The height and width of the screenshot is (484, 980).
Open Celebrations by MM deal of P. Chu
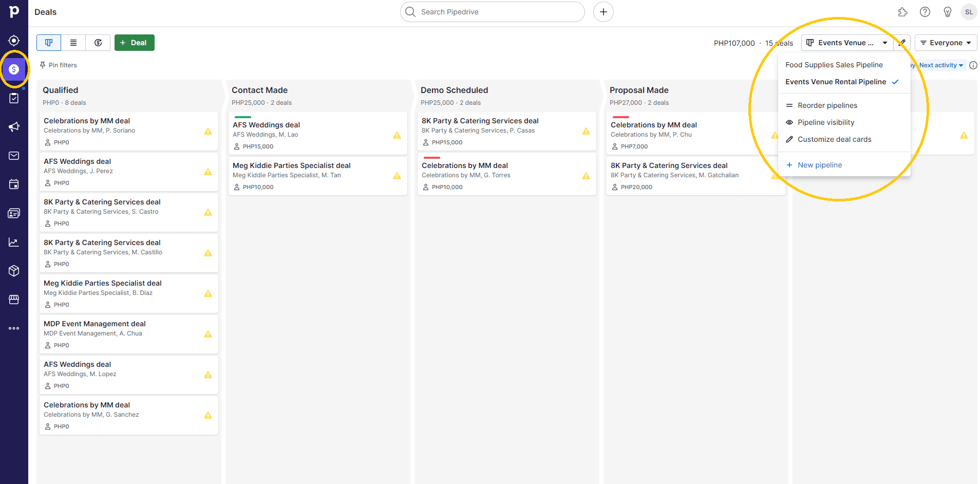(696, 133)
